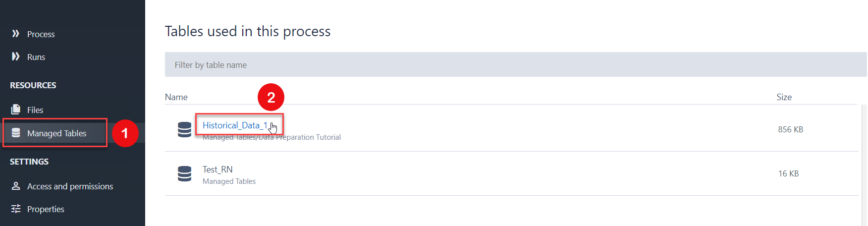Click the red numbered badge 2
868x226 pixels.
pos(271,98)
